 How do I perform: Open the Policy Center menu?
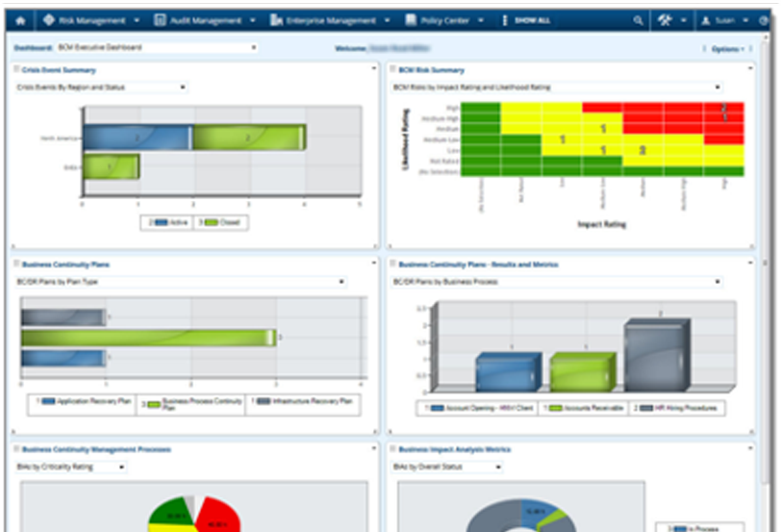444,20
